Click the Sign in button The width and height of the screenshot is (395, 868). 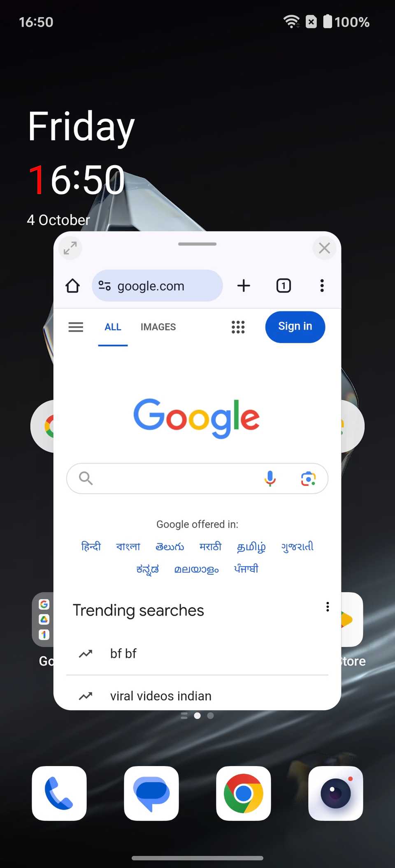tap(295, 327)
